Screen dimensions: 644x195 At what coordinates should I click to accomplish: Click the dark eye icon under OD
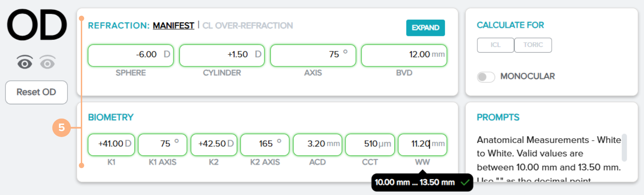click(x=25, y=62)
